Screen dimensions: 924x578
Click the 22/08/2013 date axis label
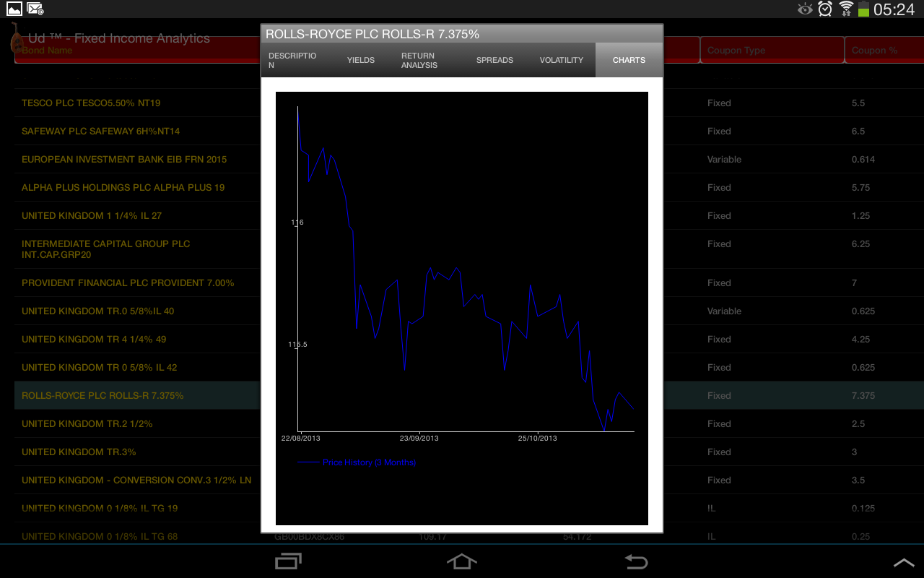300,438
